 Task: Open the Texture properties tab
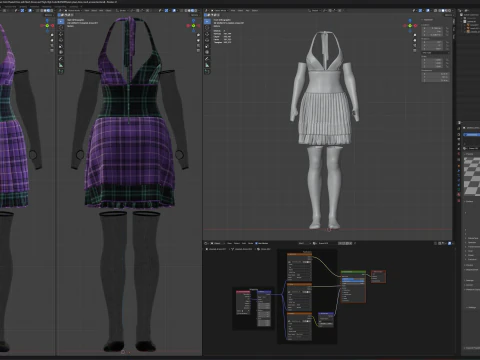tap(459, 200)
